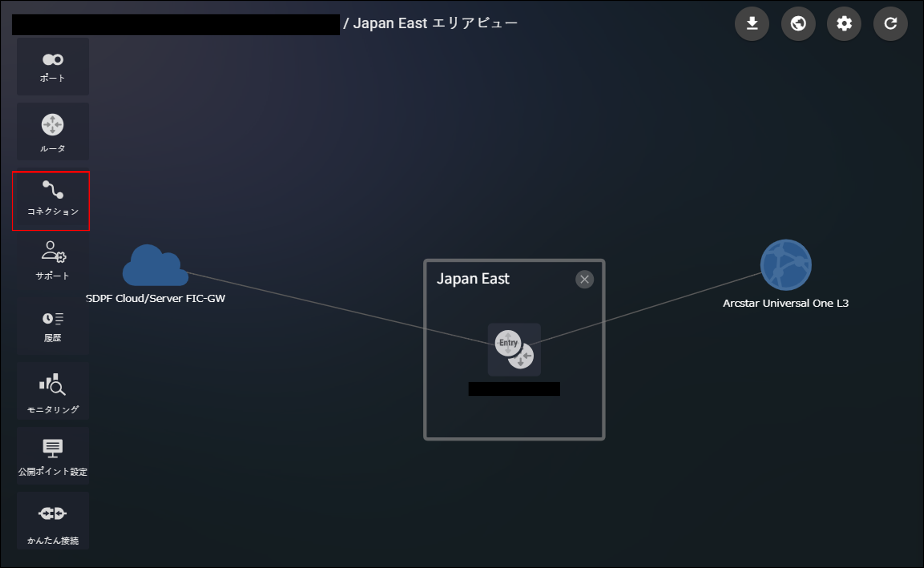Open the かんたん接続 (Easy connect) menu
Image resolution: width=924 pixels, height=568 pixels.
pos(53,521)
